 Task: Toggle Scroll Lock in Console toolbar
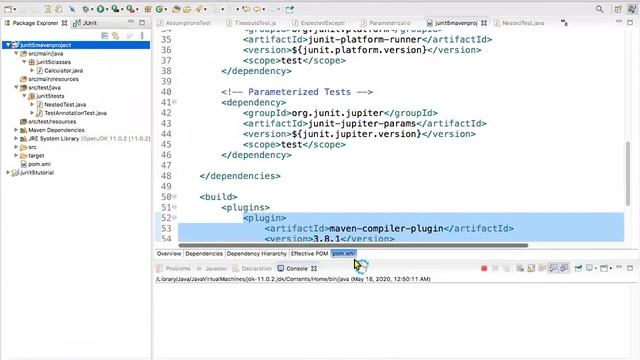click(531, 268)
